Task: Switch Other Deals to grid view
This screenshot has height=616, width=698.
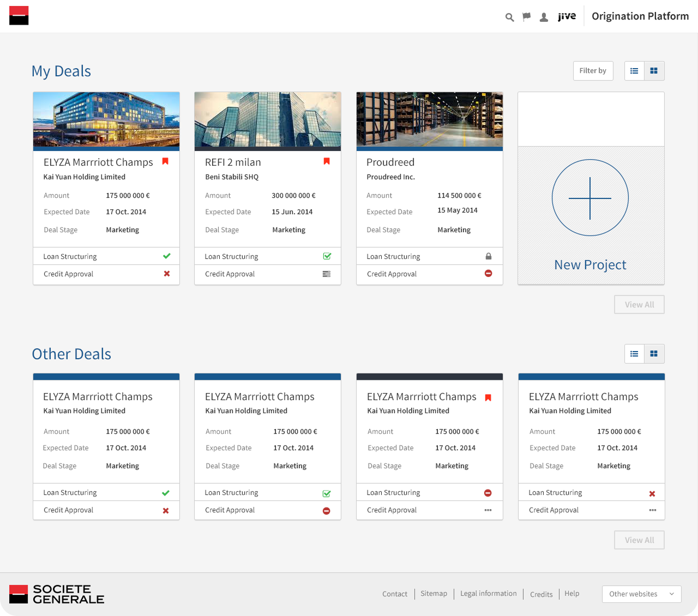Action: (x=654, y=354)
